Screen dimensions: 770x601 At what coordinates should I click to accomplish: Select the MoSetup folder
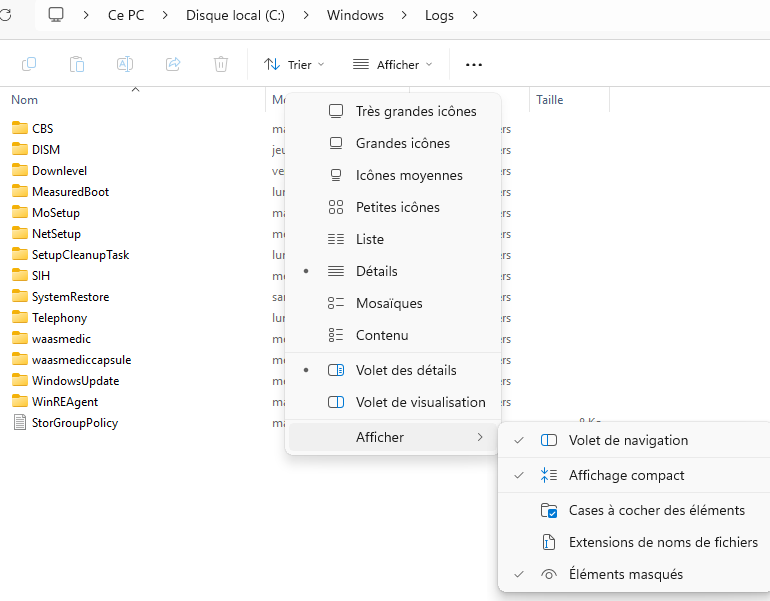click(46, 213)
